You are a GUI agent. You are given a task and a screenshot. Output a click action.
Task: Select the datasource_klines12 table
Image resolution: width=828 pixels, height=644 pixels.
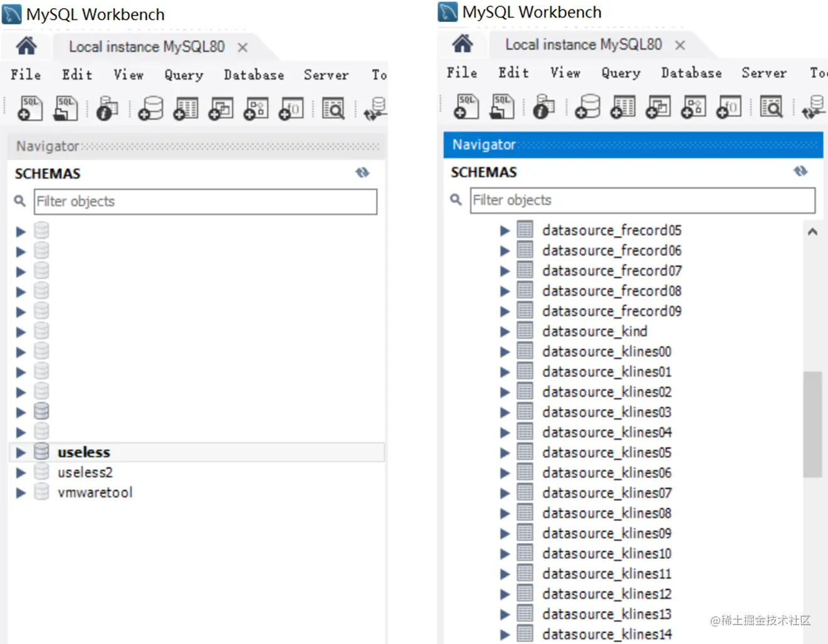(607, 594)
